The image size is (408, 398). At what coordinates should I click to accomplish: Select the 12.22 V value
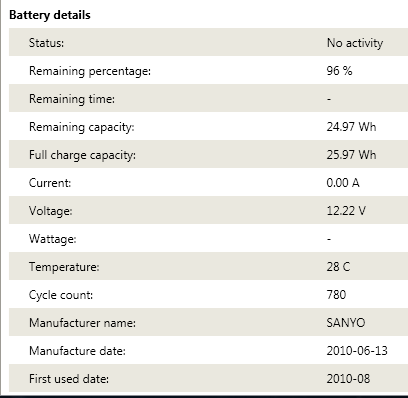[346, 211]
